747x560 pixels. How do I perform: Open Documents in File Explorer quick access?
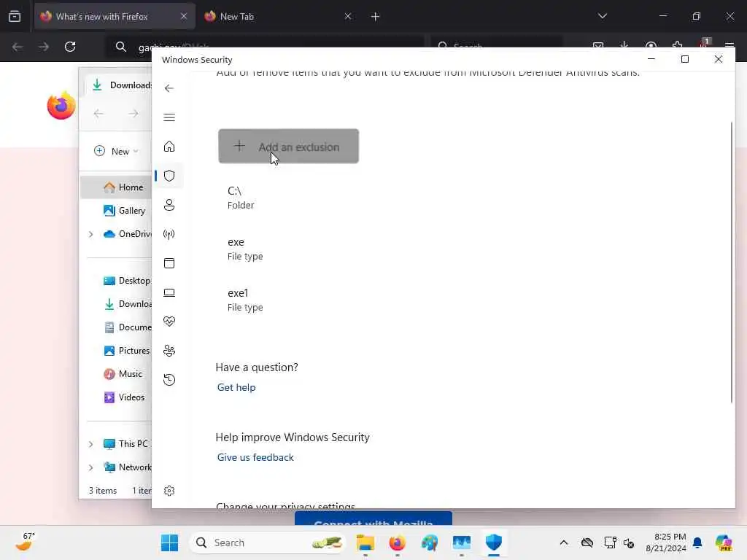(128, 327)
